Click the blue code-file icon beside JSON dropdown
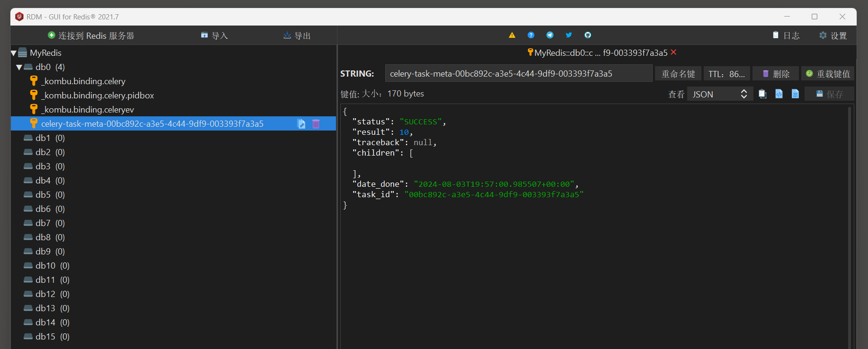The width and height of the screenshot is (868, 349). coord(779,94)
